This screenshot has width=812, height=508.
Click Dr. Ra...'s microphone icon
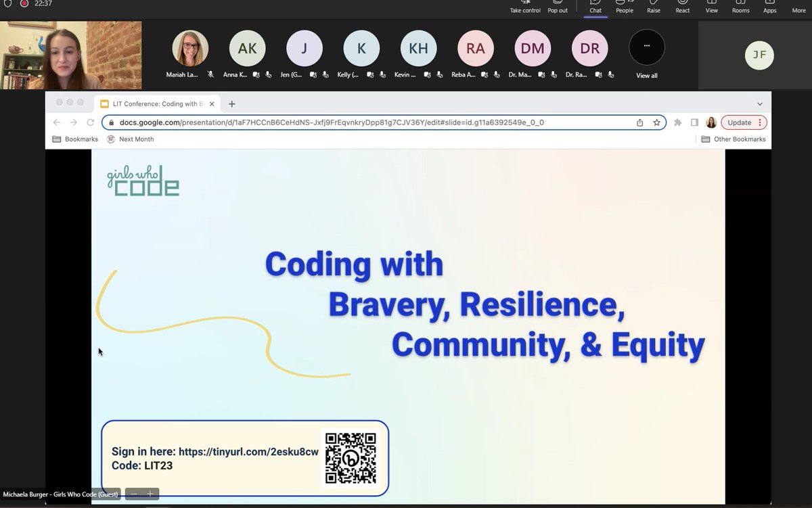tap(610, 75)
